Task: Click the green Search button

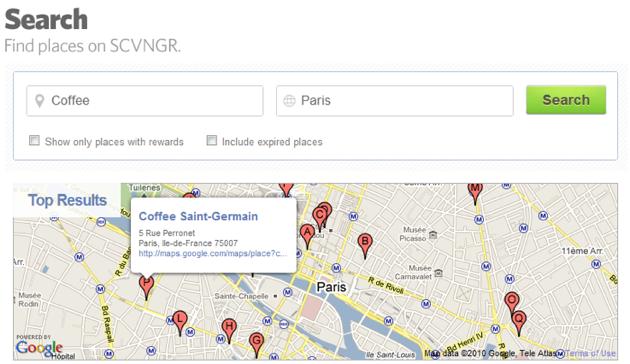Action: pyautogui.click(x=566, y=100)
